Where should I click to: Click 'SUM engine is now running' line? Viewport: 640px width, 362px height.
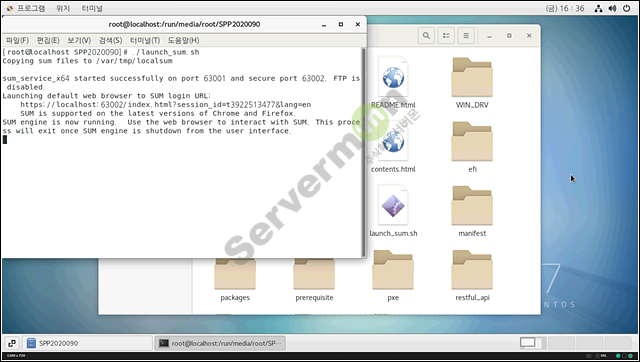click(x=181, y=127)
